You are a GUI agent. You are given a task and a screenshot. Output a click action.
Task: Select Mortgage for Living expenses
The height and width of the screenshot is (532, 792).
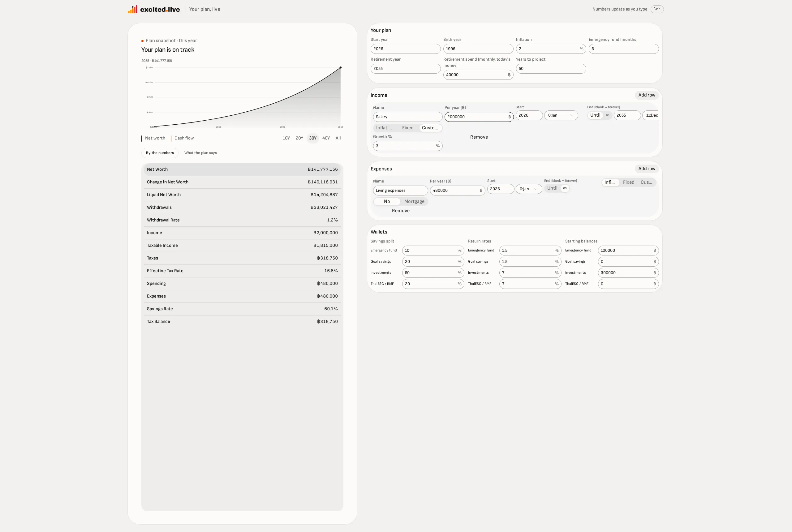(x=414, y=202)
